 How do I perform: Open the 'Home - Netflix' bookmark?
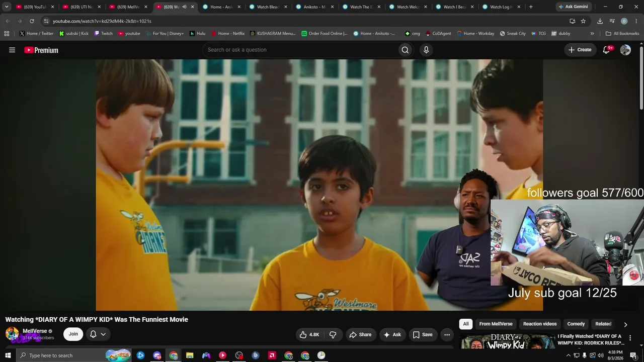coord(228,34)
